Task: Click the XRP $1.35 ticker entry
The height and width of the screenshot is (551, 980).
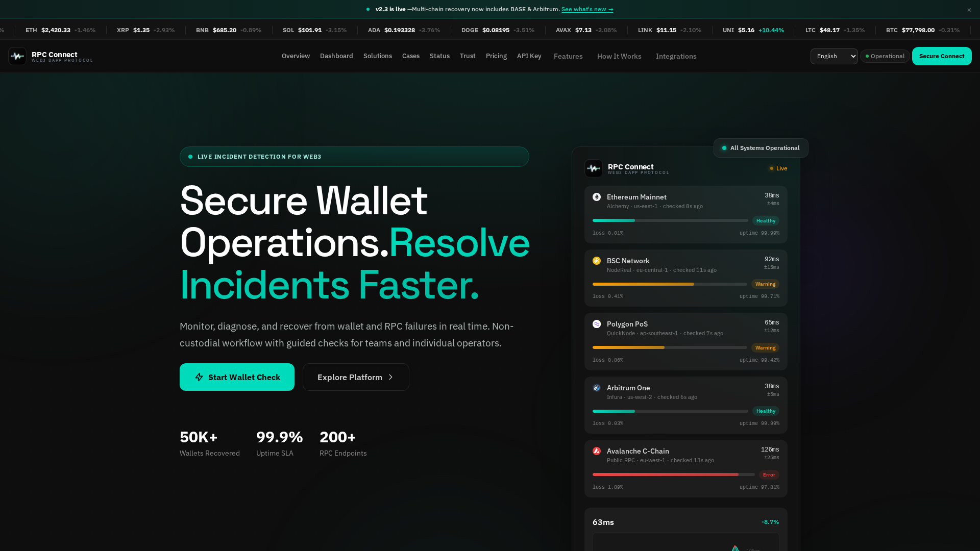Action: 145,30
